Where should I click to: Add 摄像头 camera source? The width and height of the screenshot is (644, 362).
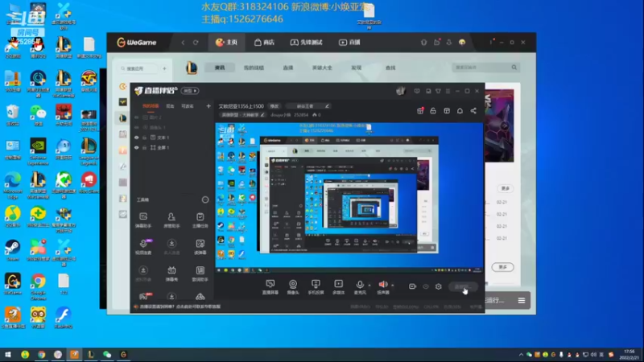tap(293, 287)
